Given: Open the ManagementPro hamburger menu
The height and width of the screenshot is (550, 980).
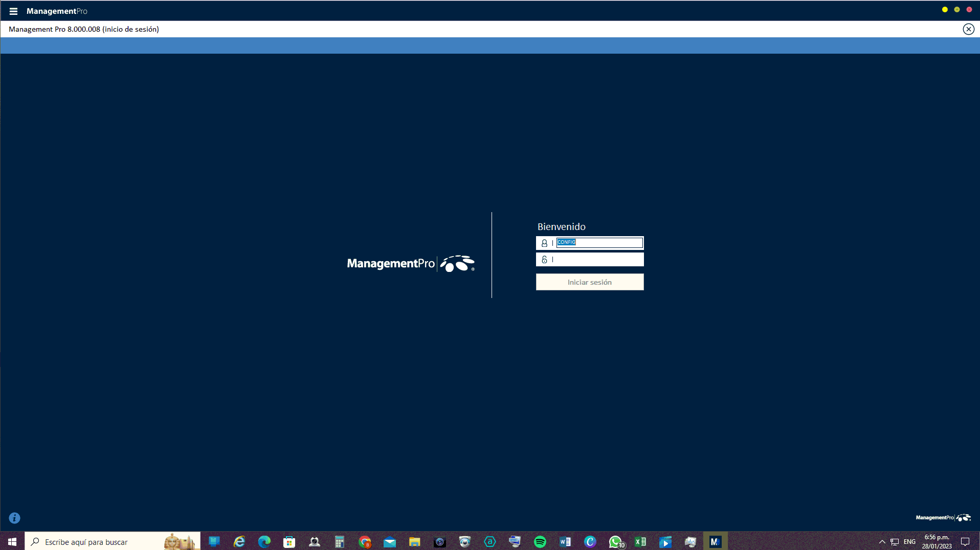Looking at the screenshot, I should [x=13, y=11].
